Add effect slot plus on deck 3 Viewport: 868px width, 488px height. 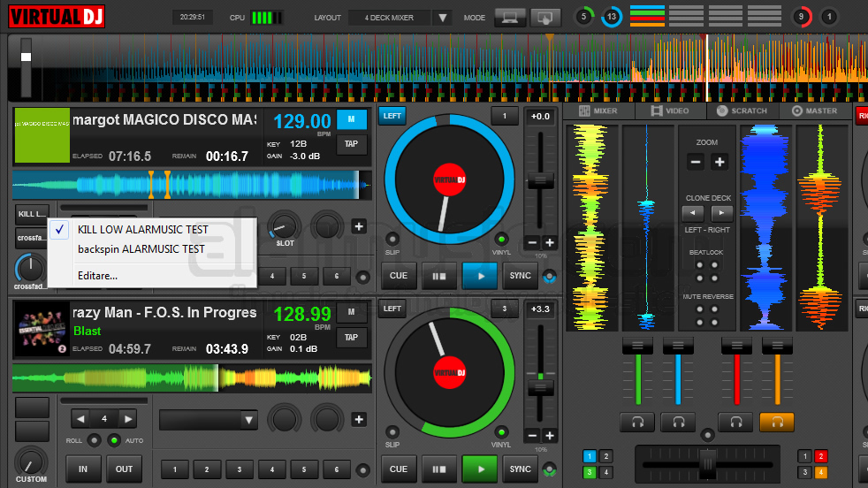pos(359,420)
